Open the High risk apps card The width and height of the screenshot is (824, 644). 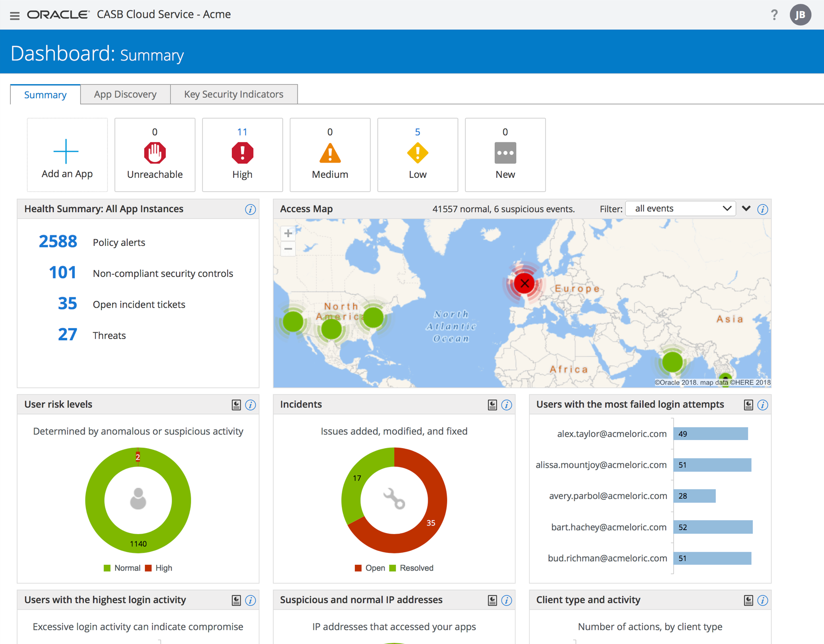coord(242,155)
